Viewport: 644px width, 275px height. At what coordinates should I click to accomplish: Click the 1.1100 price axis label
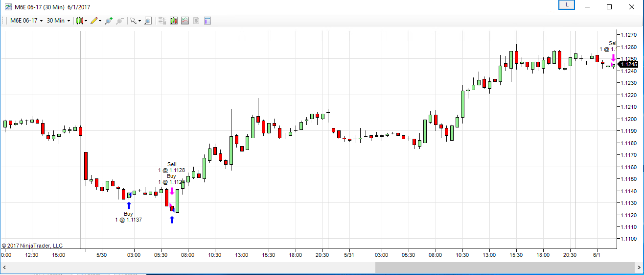pyautogui.click(x=628, y=239)
